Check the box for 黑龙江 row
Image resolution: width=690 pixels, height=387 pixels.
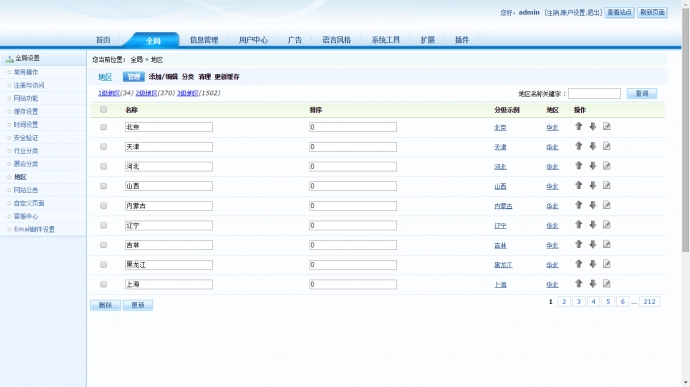pos(103,265)
